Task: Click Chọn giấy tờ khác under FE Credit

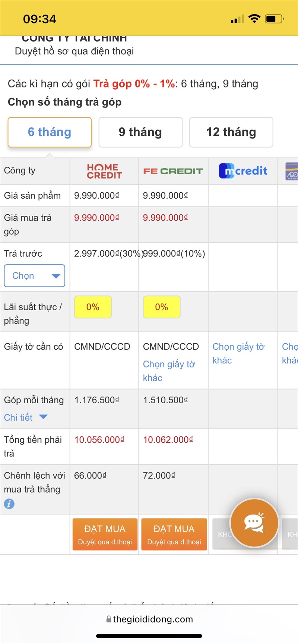Action: tap(169, 371)
